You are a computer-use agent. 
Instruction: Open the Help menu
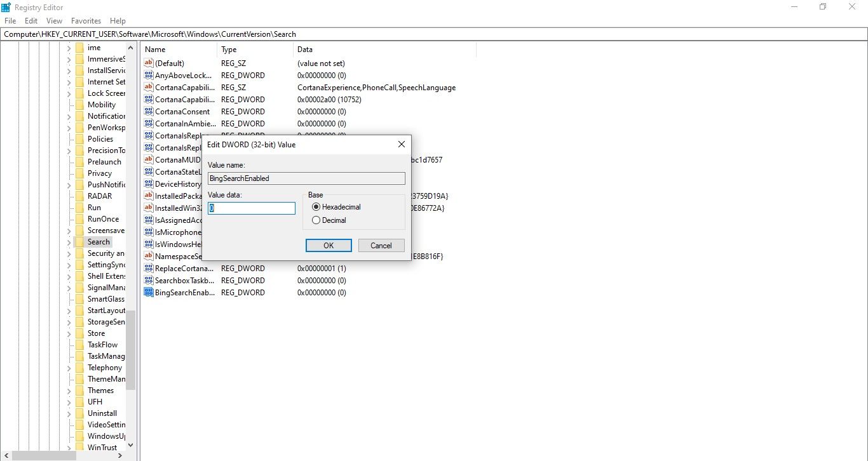click(x=118, y=21)
